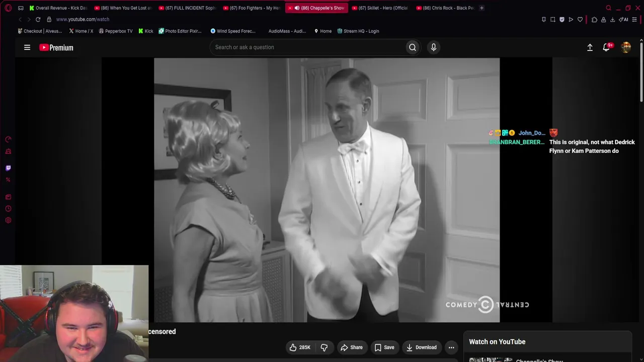Share the video
Image resolution: width=644 pixels, height=362 pixels.
(351, 347)
